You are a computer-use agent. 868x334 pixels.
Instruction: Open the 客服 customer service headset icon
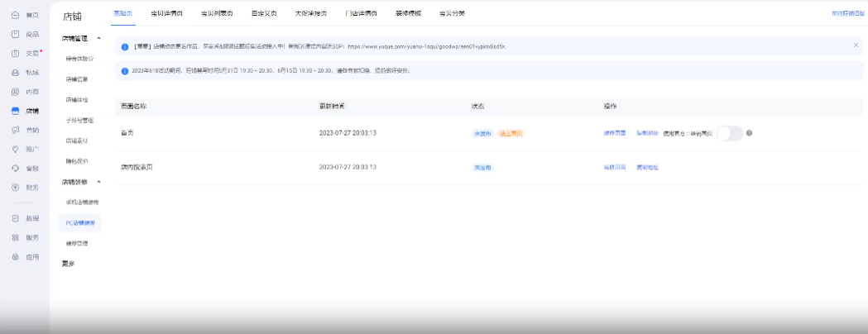coord(16,168)
